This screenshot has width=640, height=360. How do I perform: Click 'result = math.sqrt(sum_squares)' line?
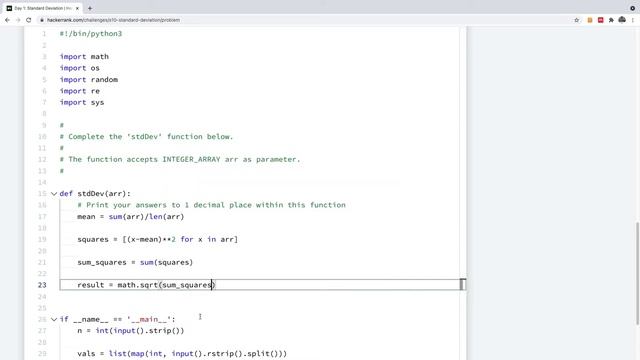[146, 285]
